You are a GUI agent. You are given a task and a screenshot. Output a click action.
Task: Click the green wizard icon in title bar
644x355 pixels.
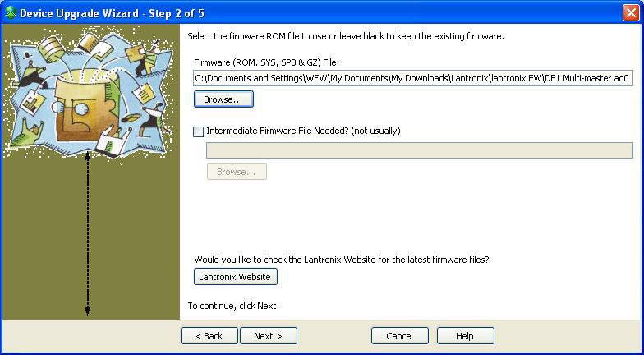[x=10, y=13]
